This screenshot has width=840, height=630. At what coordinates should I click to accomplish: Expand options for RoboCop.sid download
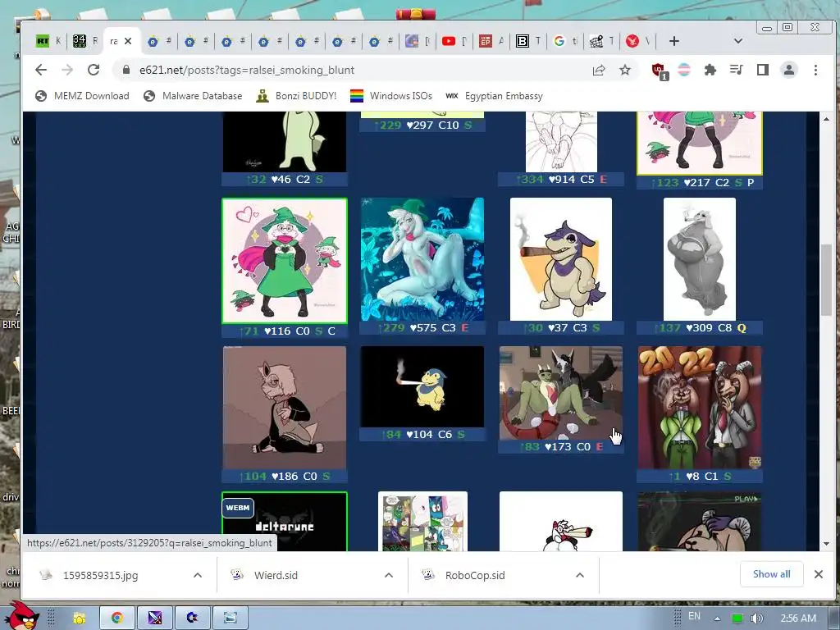[580, 575]
